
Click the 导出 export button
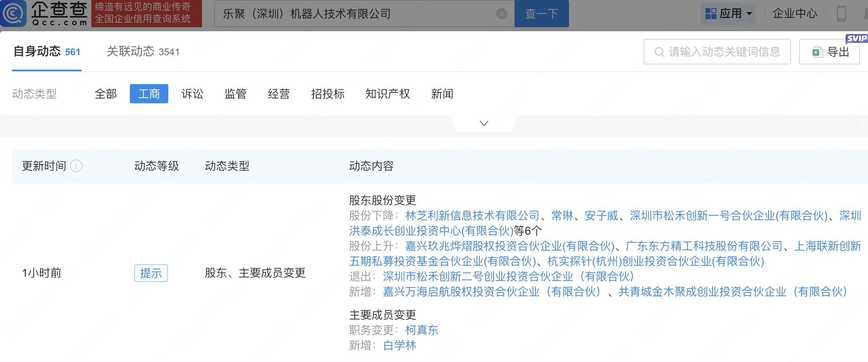tap(830, 52)
